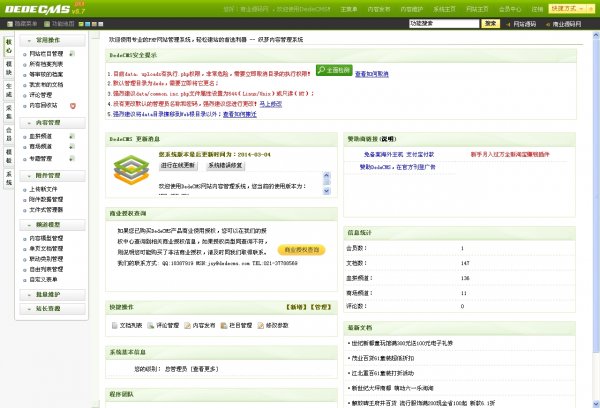The height and width of the screenshot is (408, 600).
Task: Select the green skin color square
Action: pyautogui.click(x=81, y=24)
